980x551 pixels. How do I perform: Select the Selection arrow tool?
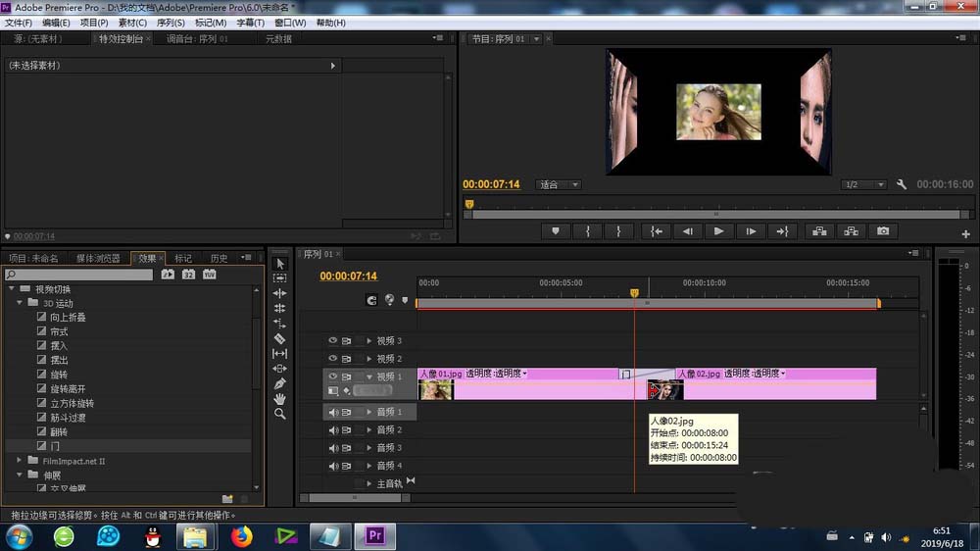(x=280, y=264)
